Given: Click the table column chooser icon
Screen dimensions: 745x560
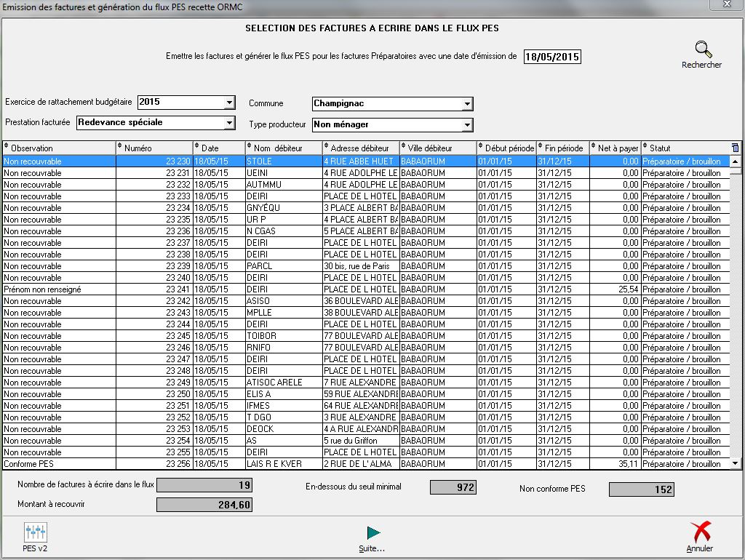Looking at the screenshot, I should pyautogui.click(x=735, y=148).
